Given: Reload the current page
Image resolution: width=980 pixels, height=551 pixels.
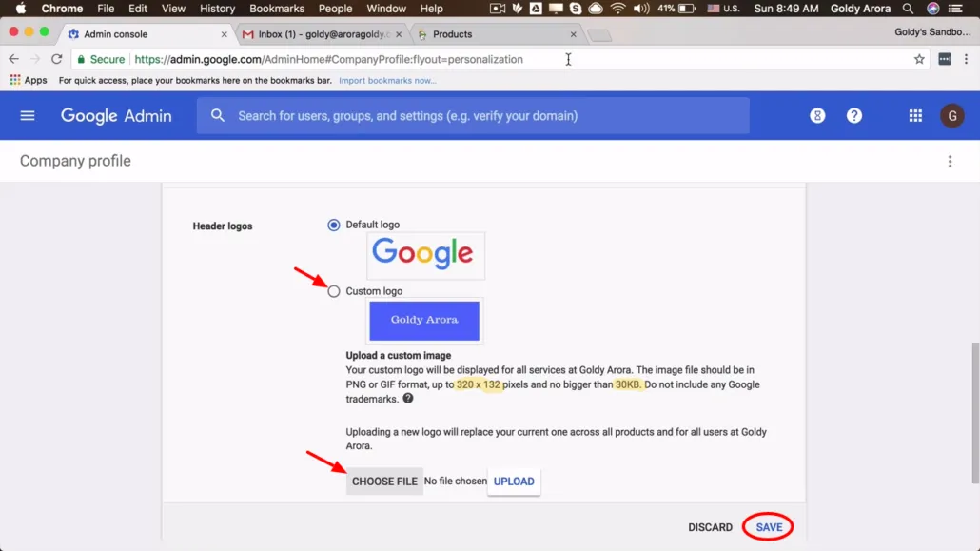Looking at the screenshot, I should click(x=57, y=59).
